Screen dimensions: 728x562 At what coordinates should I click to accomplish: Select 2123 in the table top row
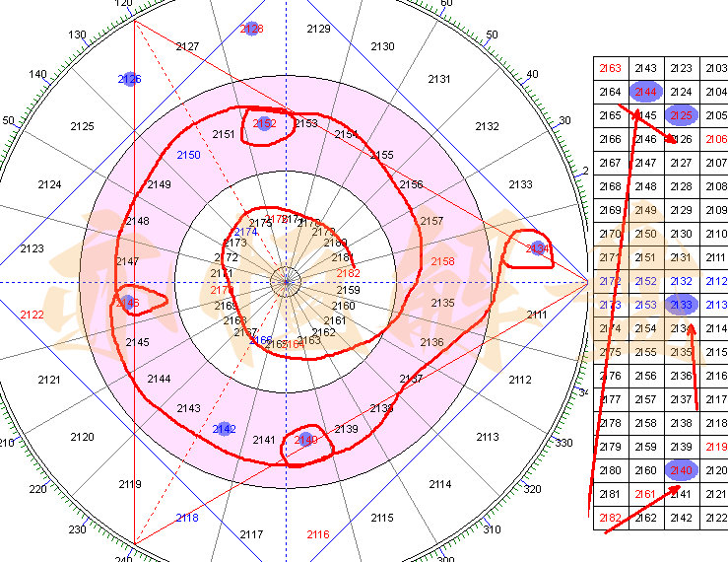681,68
